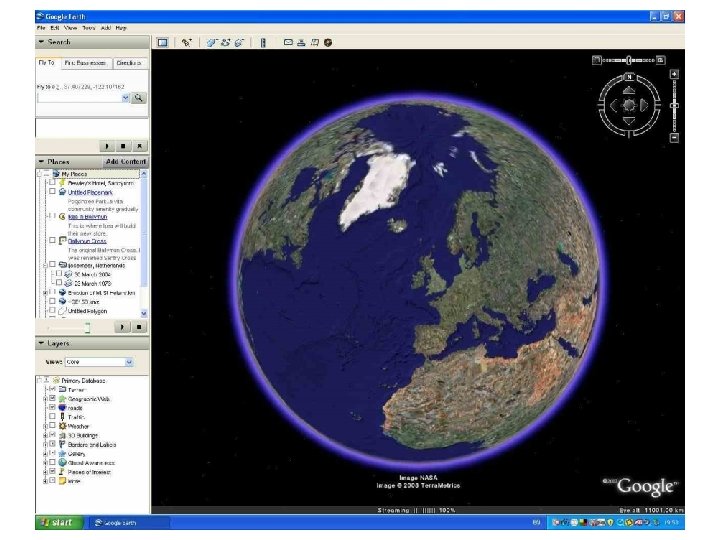Click the tilt-up button left of tilt slider
Screen dimensions: 720x540
click(x=596, y=60)
